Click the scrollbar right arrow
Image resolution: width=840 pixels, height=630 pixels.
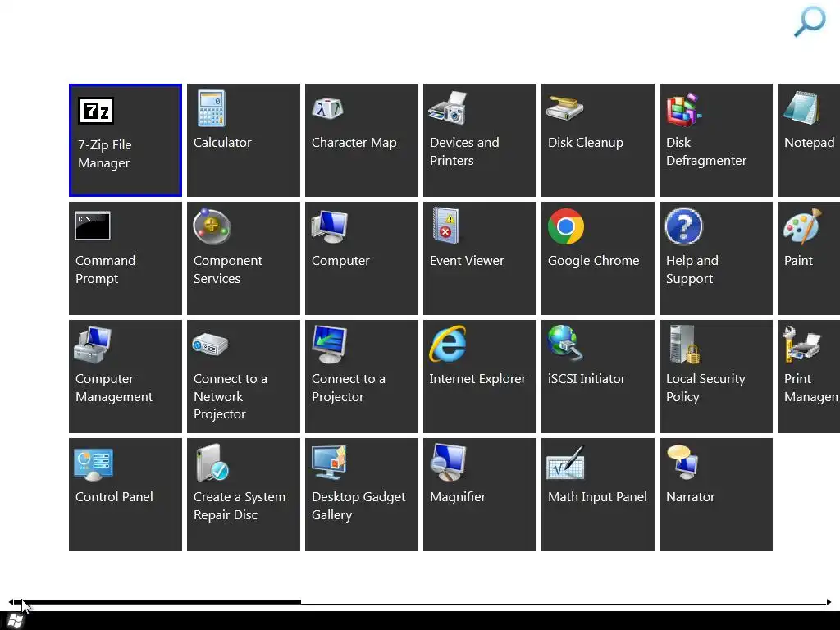pyautogui.click(x=829, y=603)
